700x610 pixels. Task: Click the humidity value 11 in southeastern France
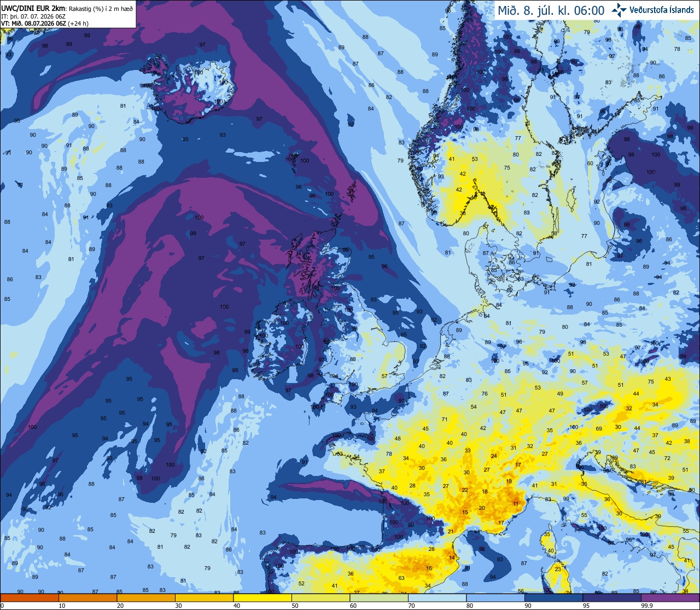coord(515,503)
